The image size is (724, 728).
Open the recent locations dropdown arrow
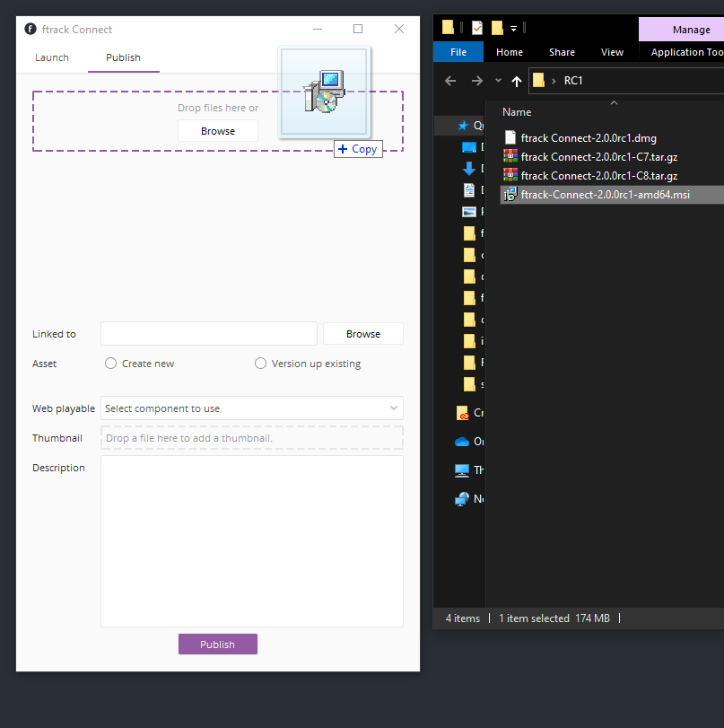[498, 80]
